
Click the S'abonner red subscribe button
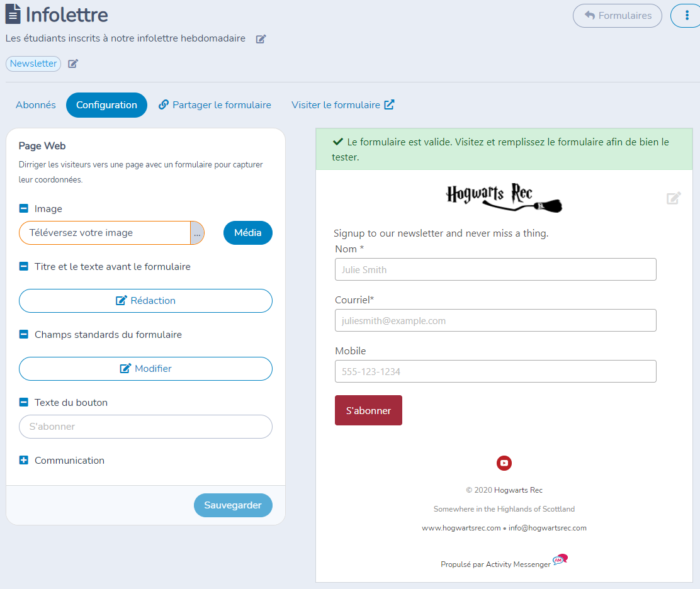(368, 410)
